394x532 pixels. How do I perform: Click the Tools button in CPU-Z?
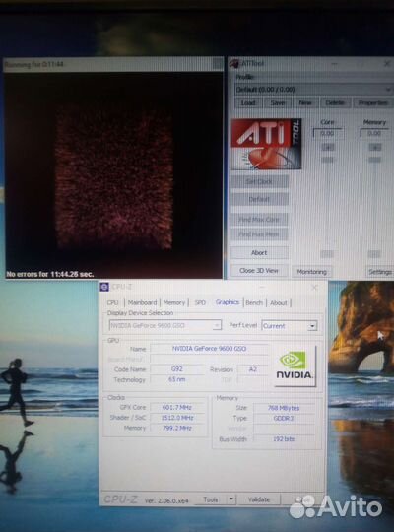pyautogui.click(x=211, y=499)
